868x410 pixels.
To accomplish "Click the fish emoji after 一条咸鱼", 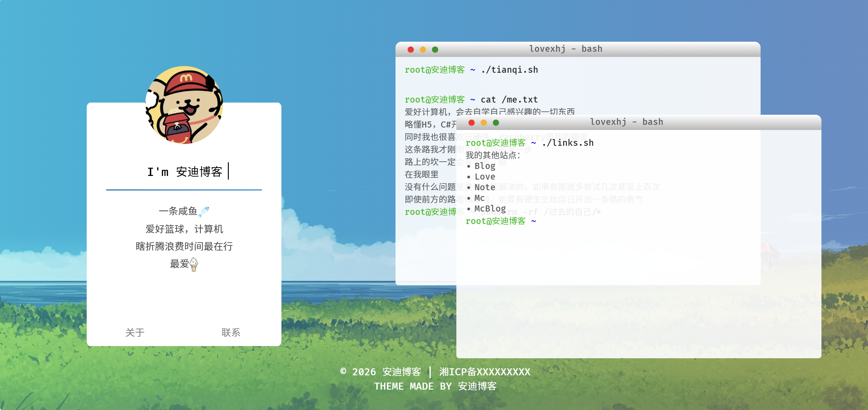I will 204,212.
